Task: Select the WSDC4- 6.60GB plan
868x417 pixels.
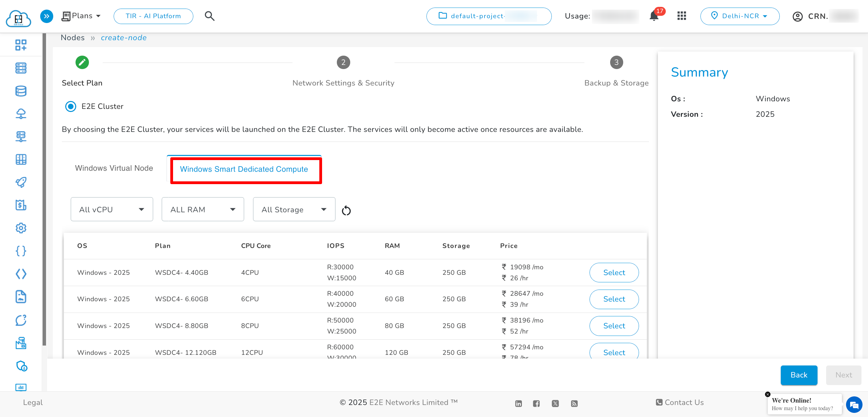Action: (x=614, y=299)
